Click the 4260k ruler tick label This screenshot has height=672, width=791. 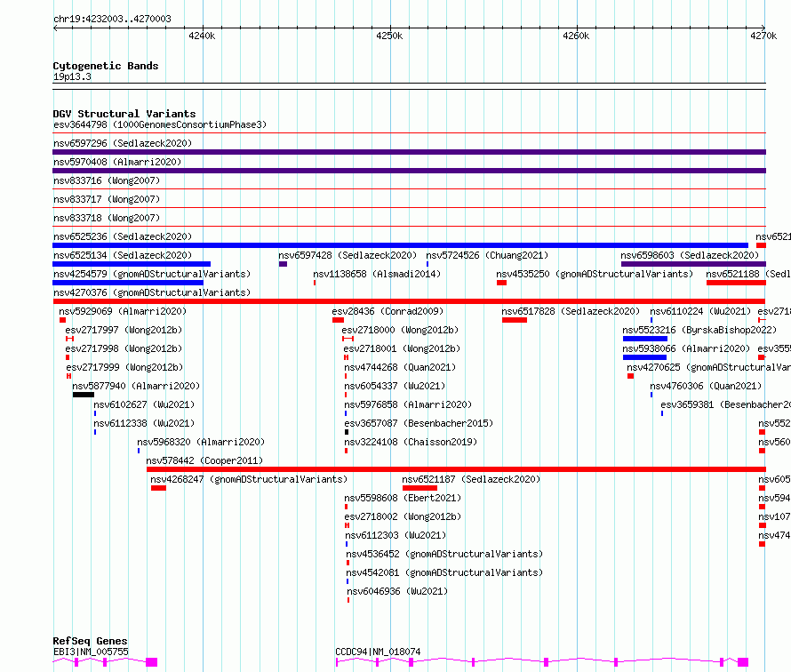[576, 36]
